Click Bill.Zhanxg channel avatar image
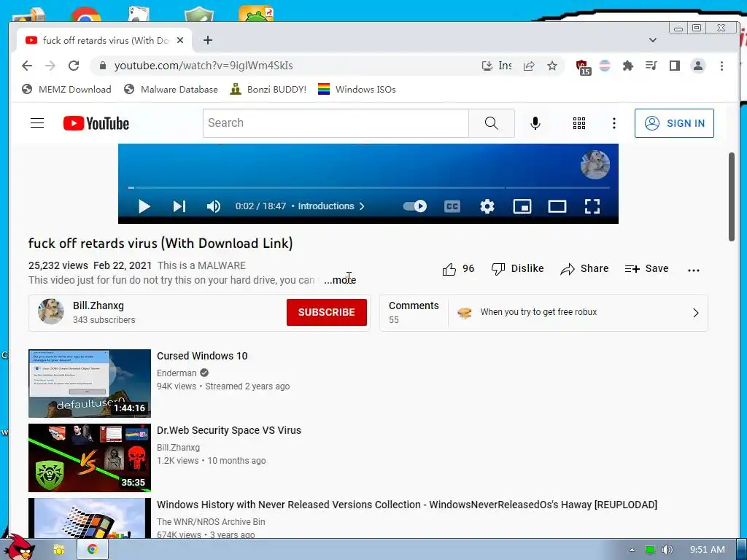The image size is (747, 560). tap(51, 312)
